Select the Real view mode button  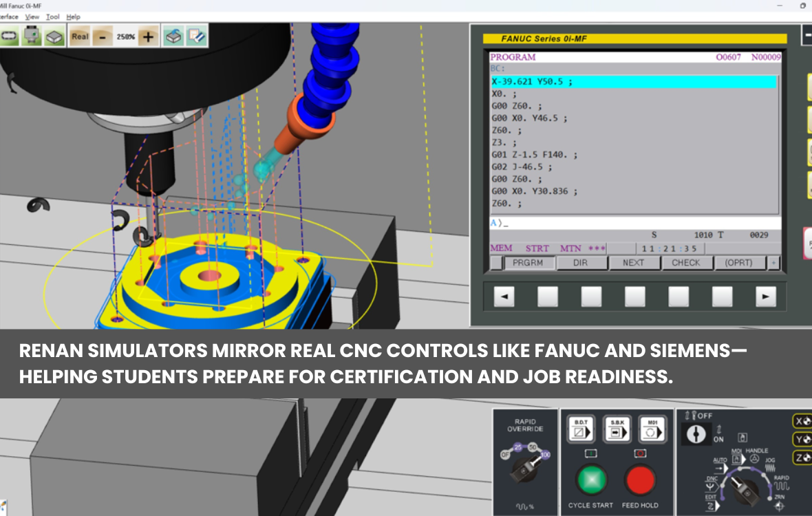[x=80, y=36]
